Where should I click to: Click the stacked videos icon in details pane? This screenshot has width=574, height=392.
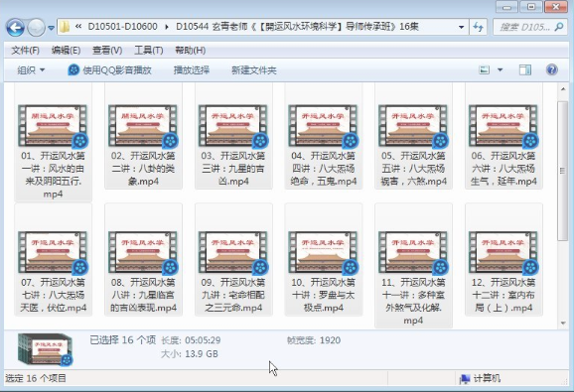pyautogui.click(x=46, y=349)
